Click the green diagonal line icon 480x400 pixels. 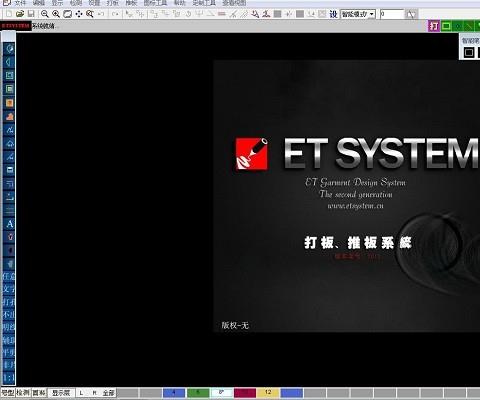(469, 26)
